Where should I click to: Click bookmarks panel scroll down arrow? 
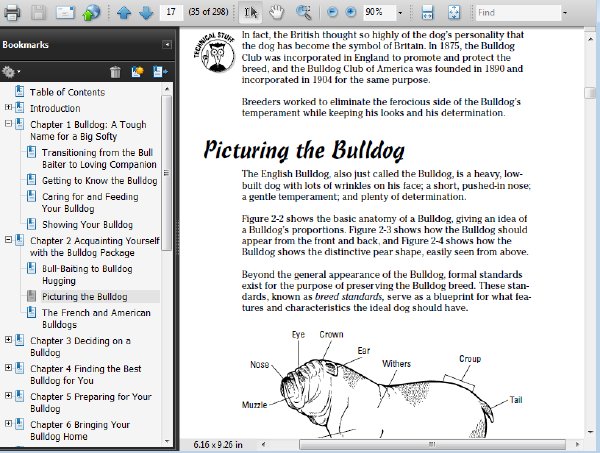point(167,441)
